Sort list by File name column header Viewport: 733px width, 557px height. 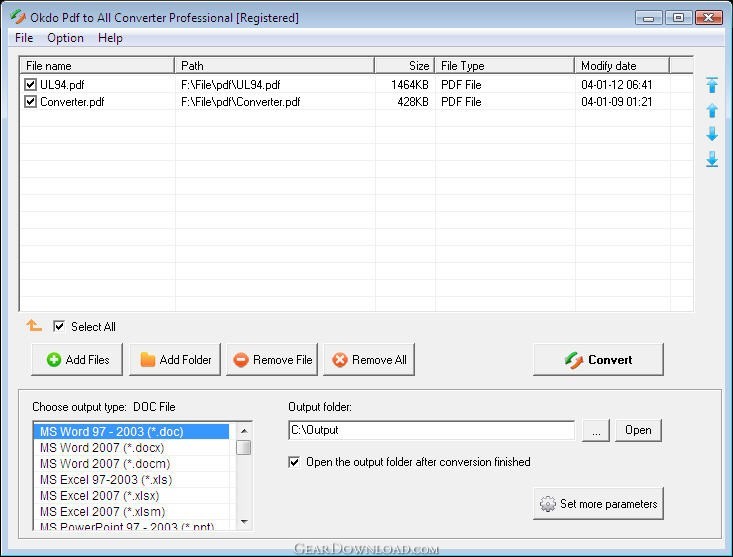[x=97, y=65]
